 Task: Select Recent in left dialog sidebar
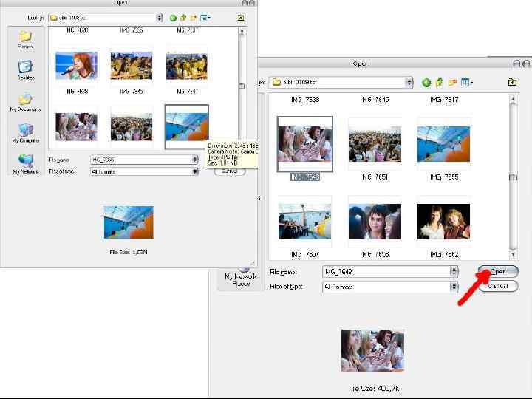click(x=25, y=39)
